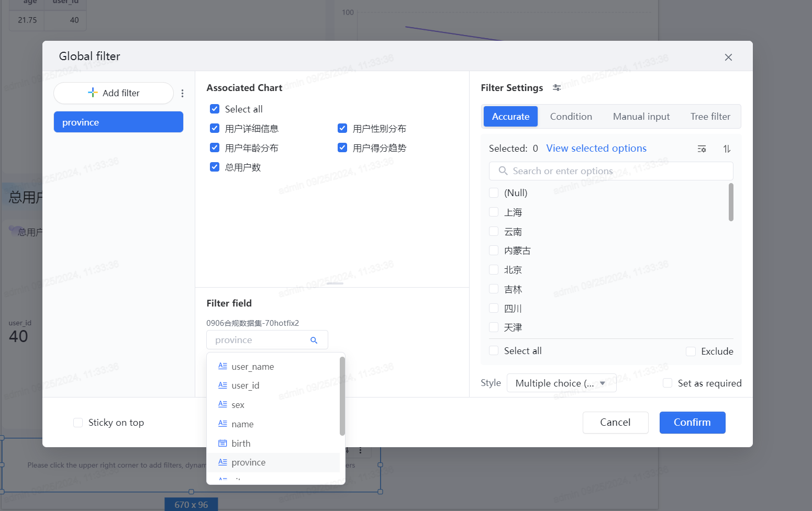This screenshot has width=812, height=511.
Task: Click the filter field province search input
Action: pyautogui.click(x=267, y=340)
